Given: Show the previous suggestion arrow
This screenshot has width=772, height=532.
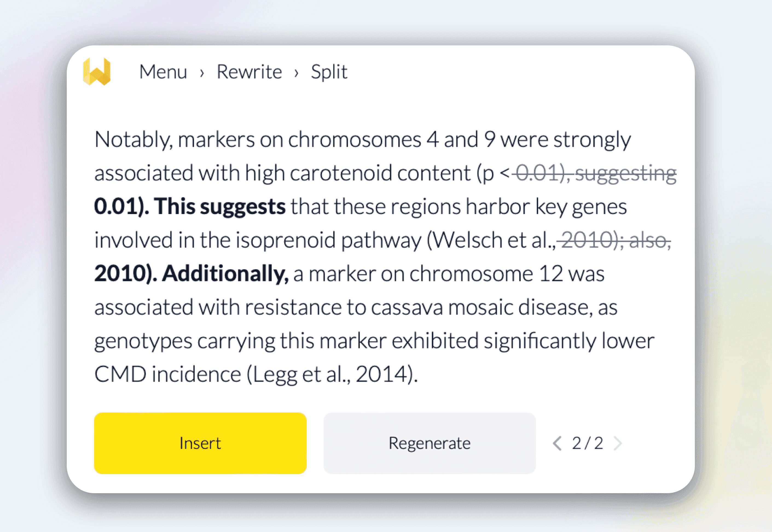Looking at the screenshot, I should tap(557, 443).
